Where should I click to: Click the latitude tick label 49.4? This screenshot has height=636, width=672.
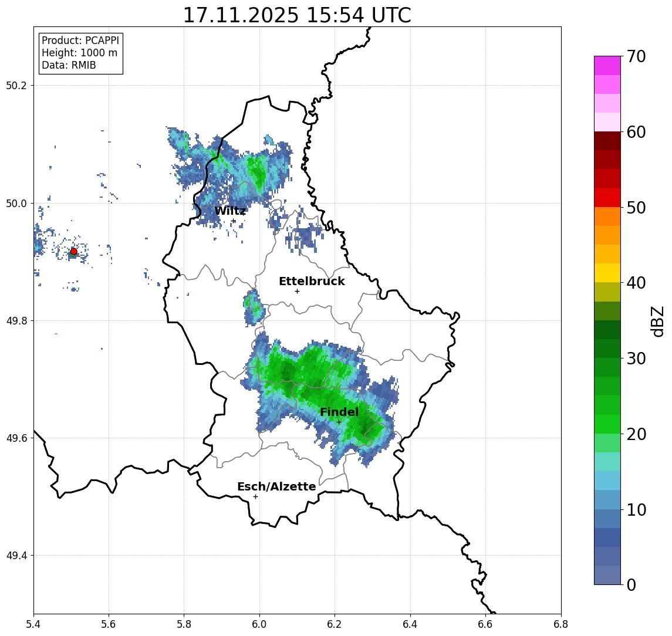pos(16,556)
